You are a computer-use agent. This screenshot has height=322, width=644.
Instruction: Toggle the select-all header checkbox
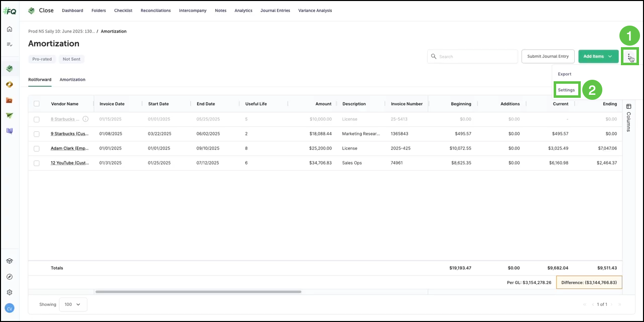click(x=37, y=104)
